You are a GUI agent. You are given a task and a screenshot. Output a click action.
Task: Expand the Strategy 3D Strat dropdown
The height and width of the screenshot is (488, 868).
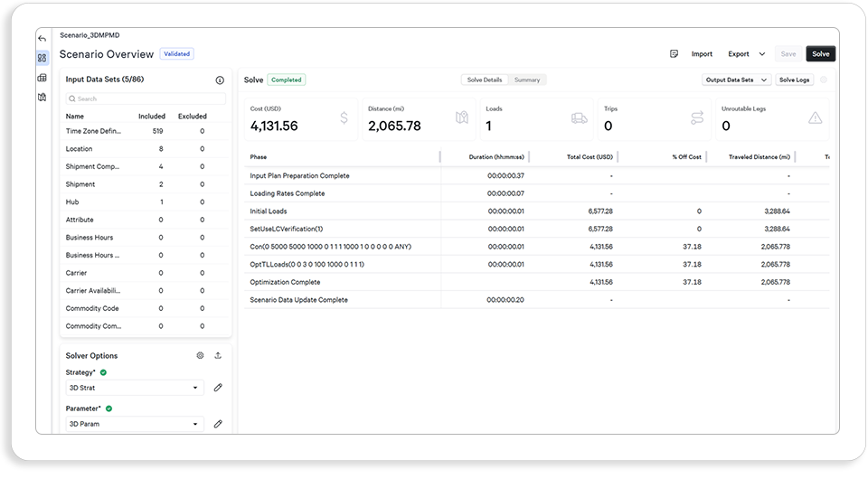pos(135,388)
